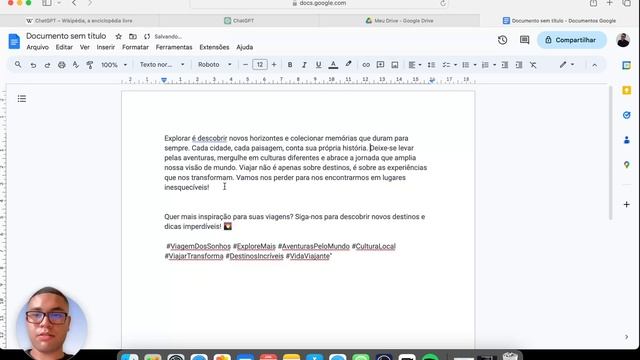Insert link with chain icon
640x360 pixels.
[x=366, y=65]
